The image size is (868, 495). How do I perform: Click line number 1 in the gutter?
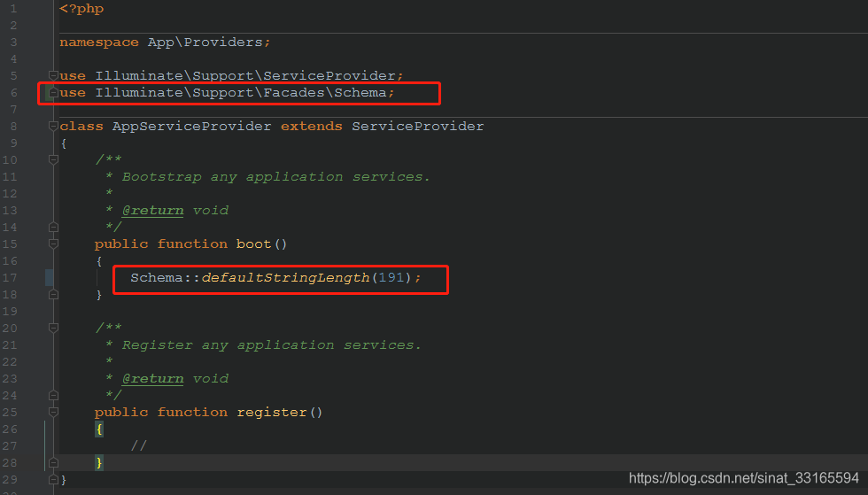coord(13,9)
